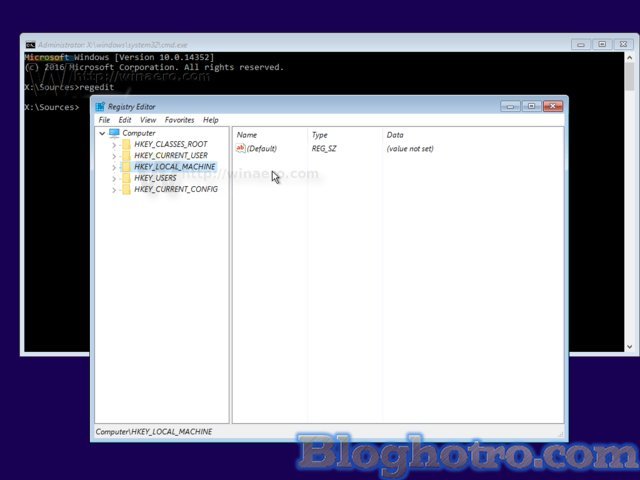
Task: Click the HKEY_USERS folder icon
Action: coord(126,178)
